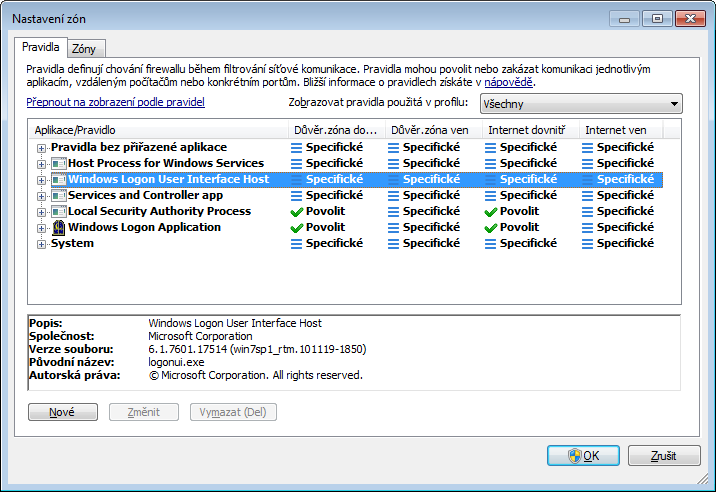Expand Windows Logon Application node
This screenshot has height=492, width=716.
click(41, 228)
